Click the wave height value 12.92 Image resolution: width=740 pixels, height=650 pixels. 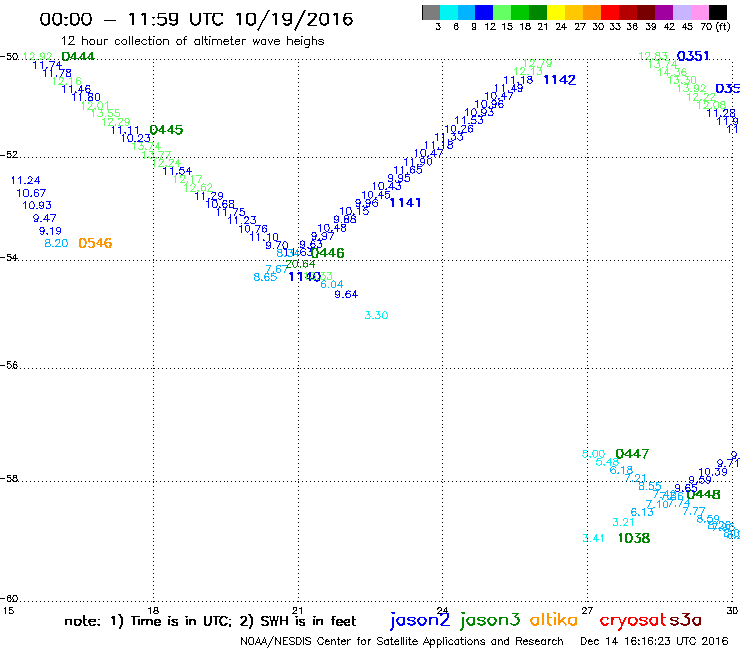pos(37,57)
